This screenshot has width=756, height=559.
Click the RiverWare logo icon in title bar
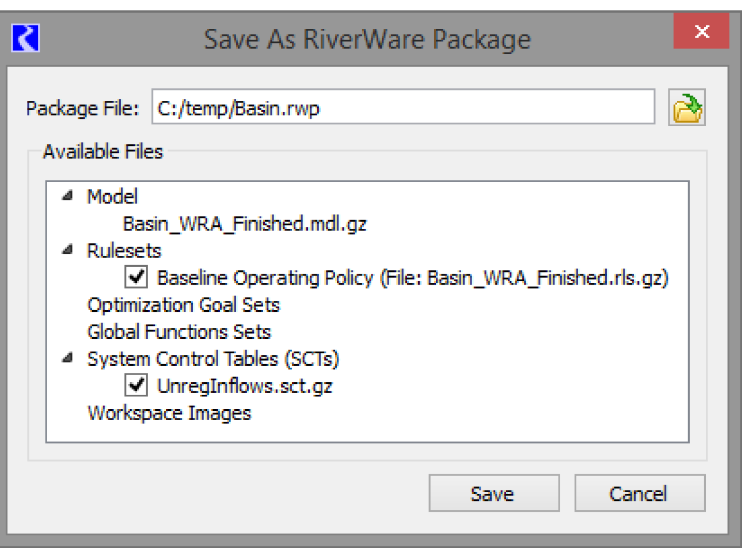point(25,39)
